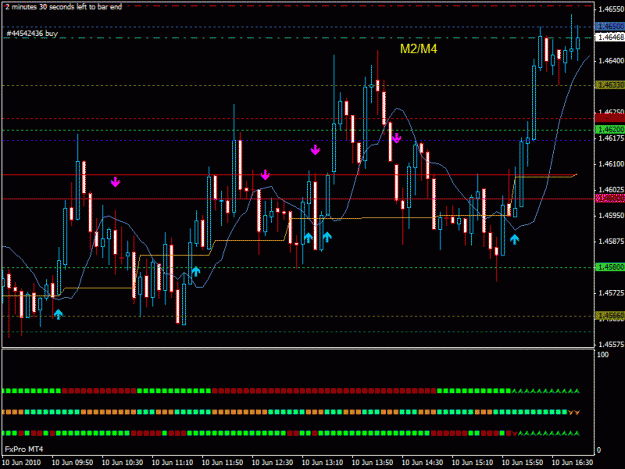Select the green dashed buy order line
625x469 pixels.
(298, 38)
